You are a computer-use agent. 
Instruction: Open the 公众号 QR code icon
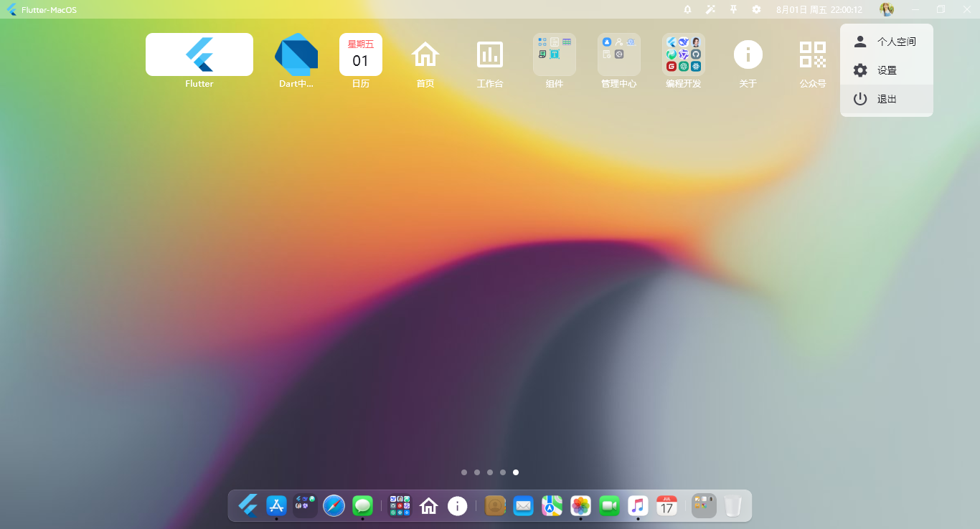click(x=813, y=54)
